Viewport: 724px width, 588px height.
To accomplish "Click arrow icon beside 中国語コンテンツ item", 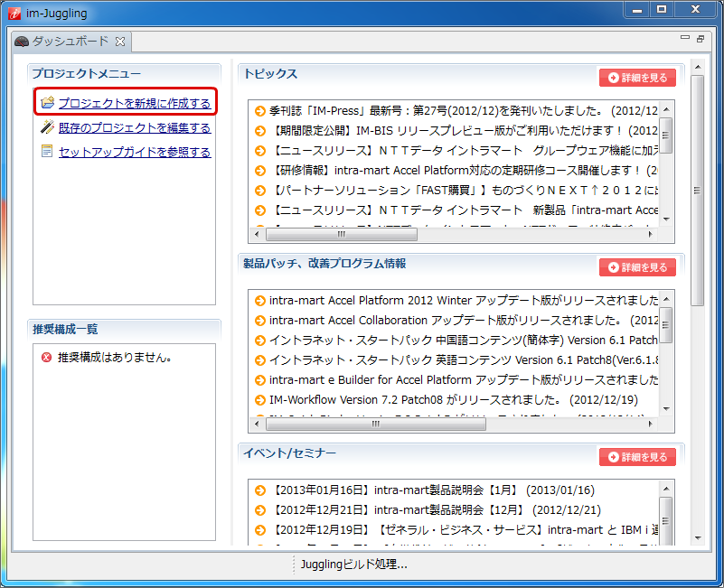I will [260, 341].
